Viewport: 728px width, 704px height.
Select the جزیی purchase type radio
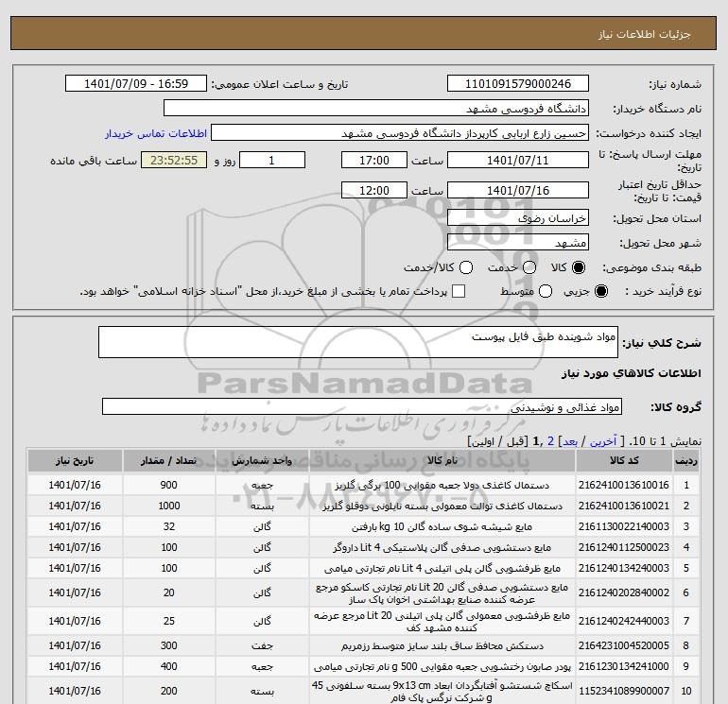coord(600,291)
